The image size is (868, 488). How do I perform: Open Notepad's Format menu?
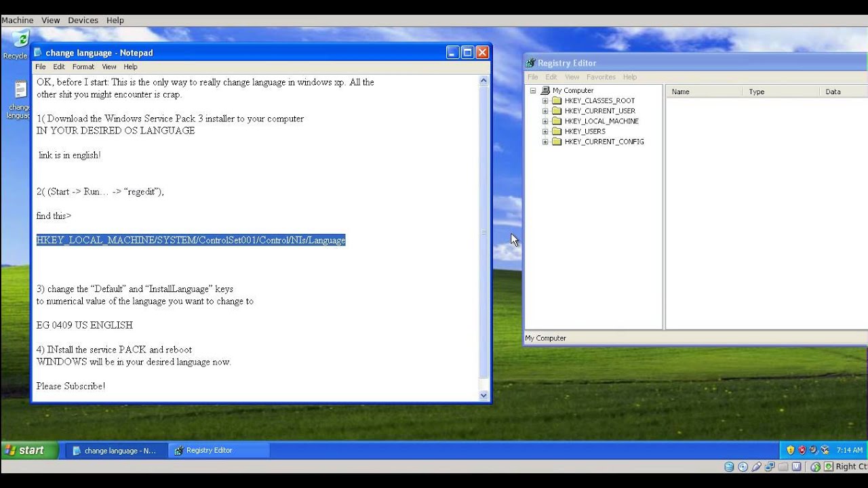(x=83, y=66)
